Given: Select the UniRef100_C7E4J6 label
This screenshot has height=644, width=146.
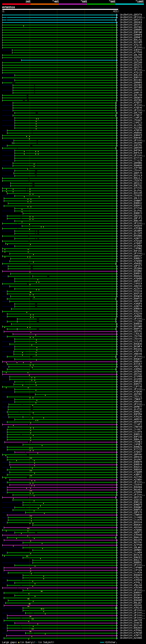Looking at the screenshot, I should (131, 334).
